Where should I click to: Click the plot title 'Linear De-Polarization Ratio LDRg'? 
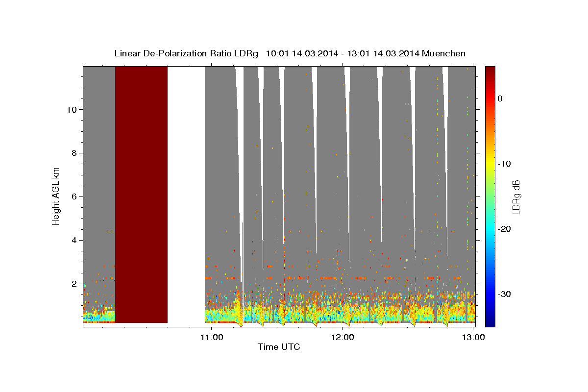(x=186, y=54)
